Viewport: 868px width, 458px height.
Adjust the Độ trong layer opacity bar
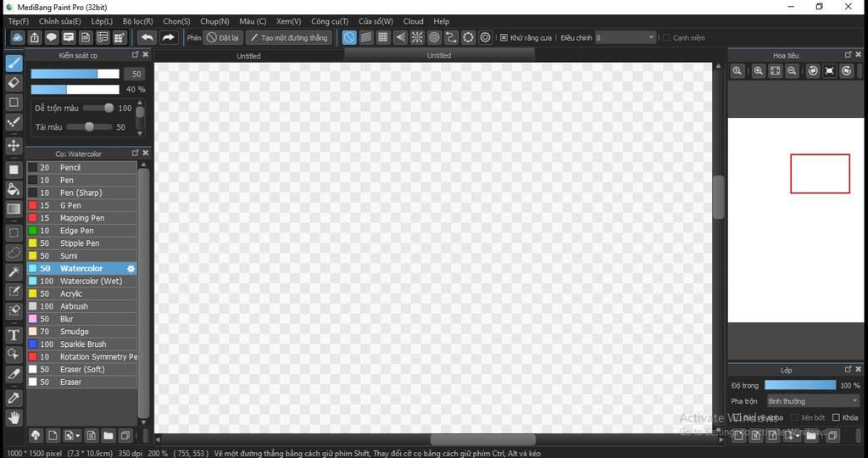click(800, 385)
